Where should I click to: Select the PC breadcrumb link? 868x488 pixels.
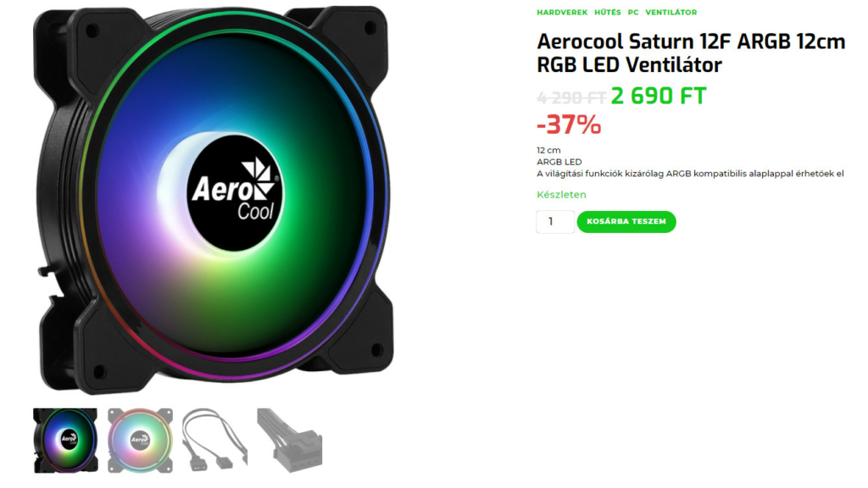click(x=633, y=12)
